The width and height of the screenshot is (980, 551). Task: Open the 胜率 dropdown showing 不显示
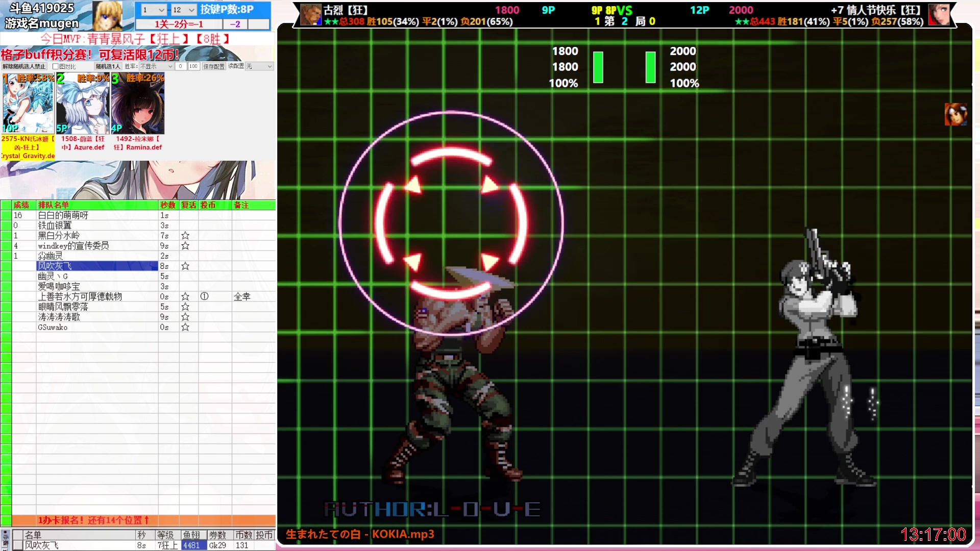[x=156, y=66]
